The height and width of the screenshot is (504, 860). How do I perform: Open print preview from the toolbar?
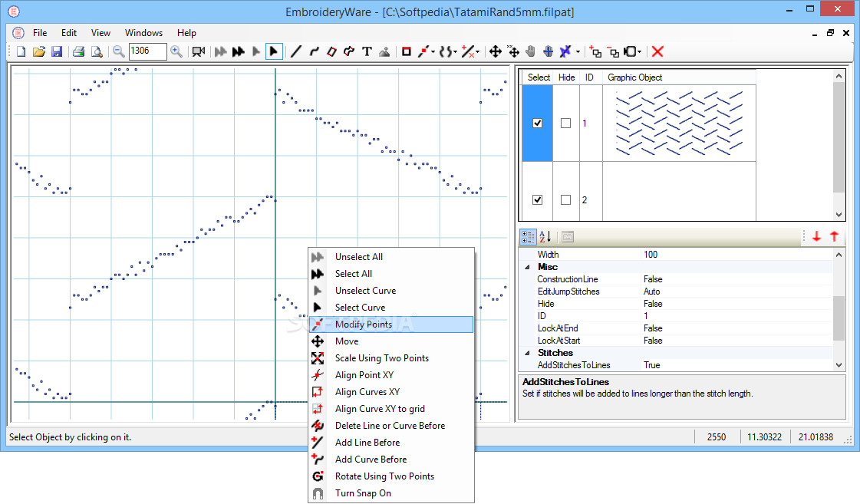click(x=97, y=51)
